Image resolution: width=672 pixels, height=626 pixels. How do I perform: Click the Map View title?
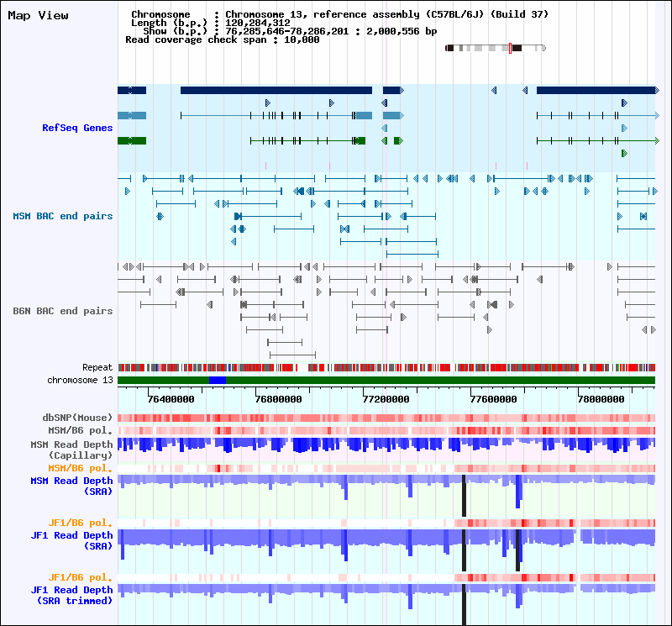click(x=38, y=15)
